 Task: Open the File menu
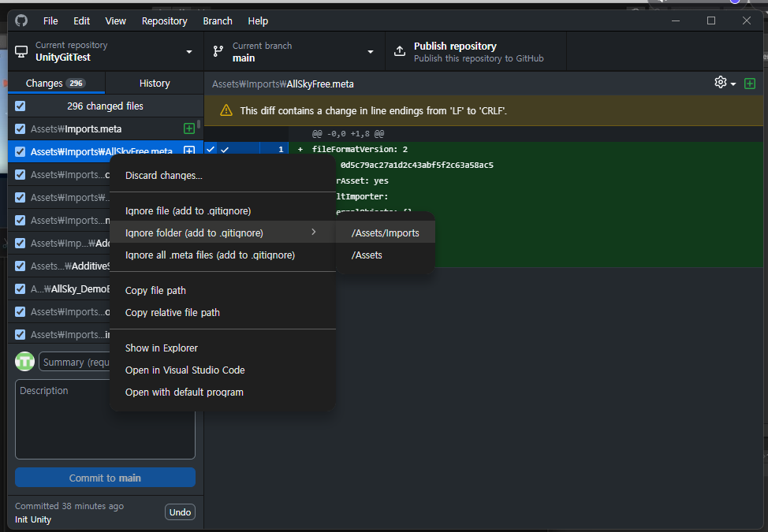50,21
